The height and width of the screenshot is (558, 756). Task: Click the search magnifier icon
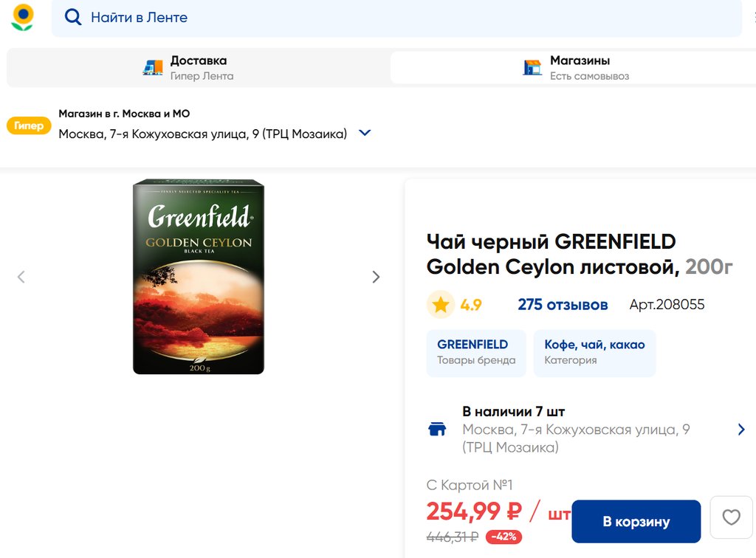pyautogui.click(x=72, y=17)
